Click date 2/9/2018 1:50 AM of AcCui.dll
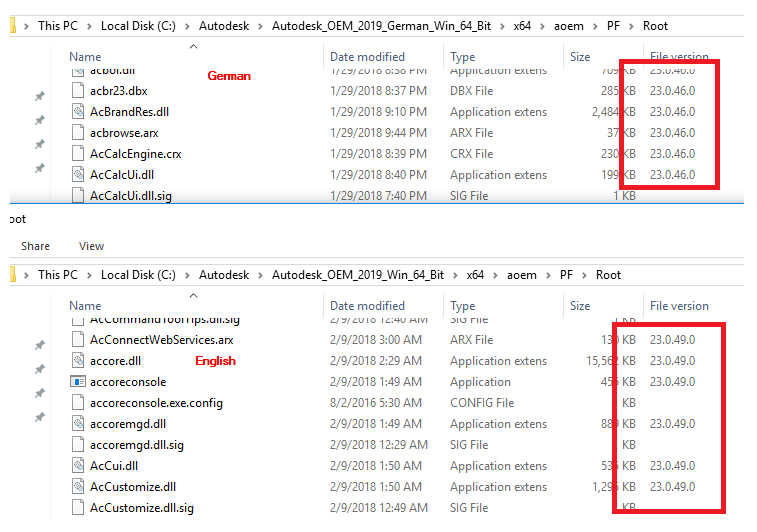Screen dimensions: 757x532 376,466
